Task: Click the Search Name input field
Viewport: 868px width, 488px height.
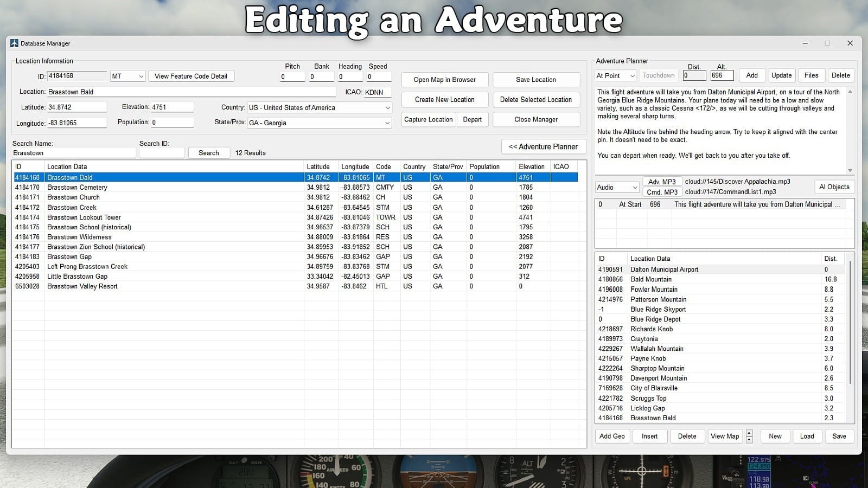Action: point(73,153)
